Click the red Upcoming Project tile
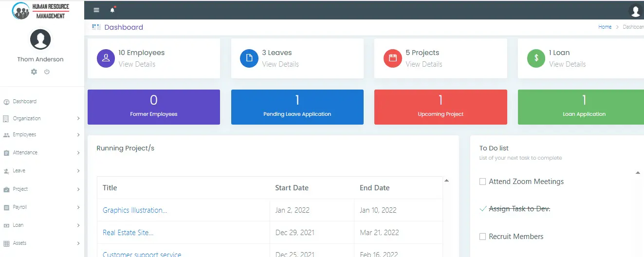The width and height of the screenshot is (644, 257). 441,107
